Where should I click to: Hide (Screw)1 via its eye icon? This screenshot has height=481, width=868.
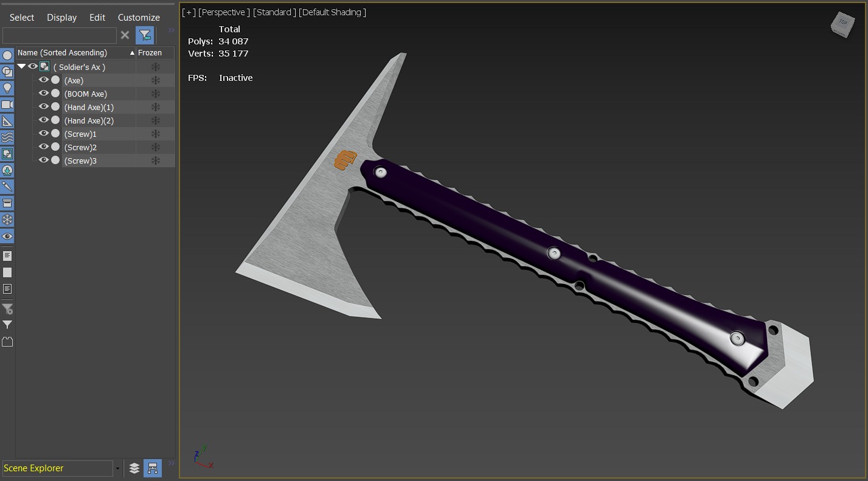pos(44,134)
